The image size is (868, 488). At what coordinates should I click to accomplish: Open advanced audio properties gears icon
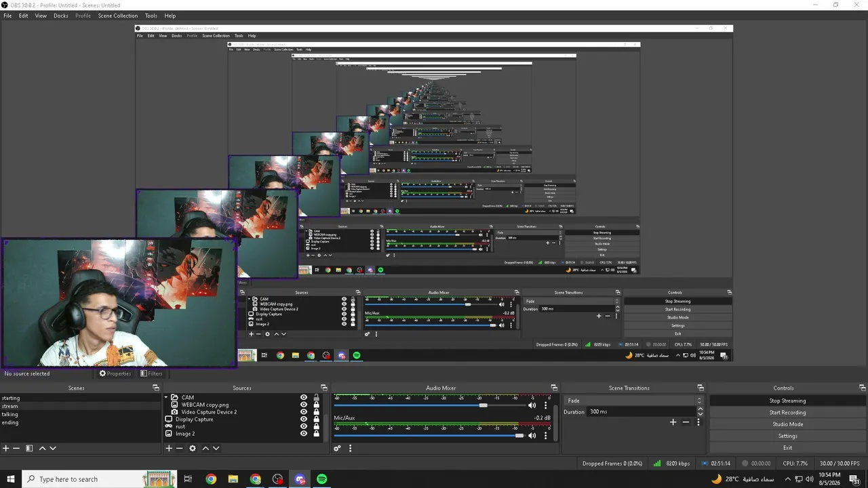337,448
